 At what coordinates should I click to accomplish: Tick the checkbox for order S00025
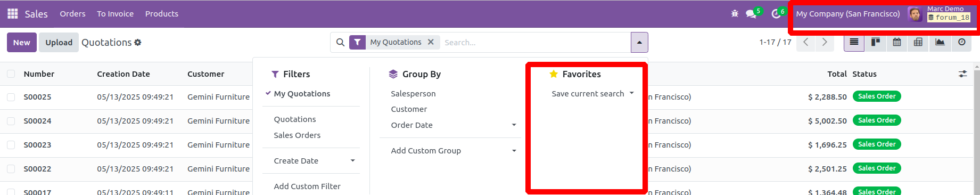click(x=11, y=97)
